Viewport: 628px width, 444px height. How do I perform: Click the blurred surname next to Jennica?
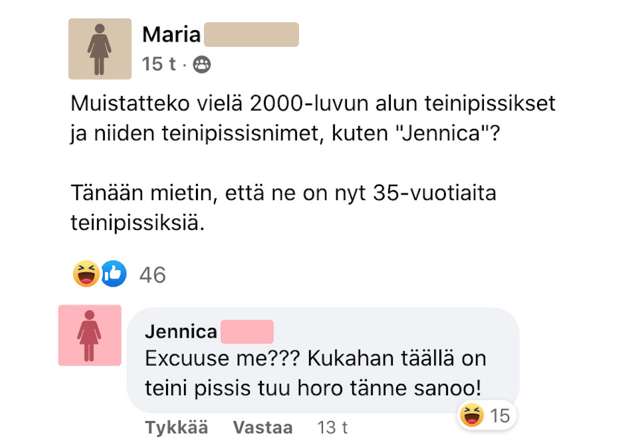point(244,331)
